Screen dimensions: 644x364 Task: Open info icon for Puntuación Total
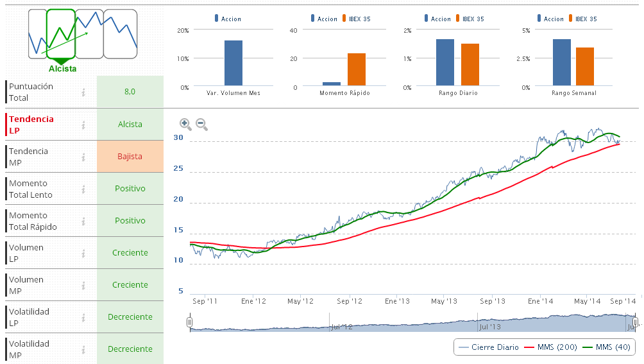[83, 92]
